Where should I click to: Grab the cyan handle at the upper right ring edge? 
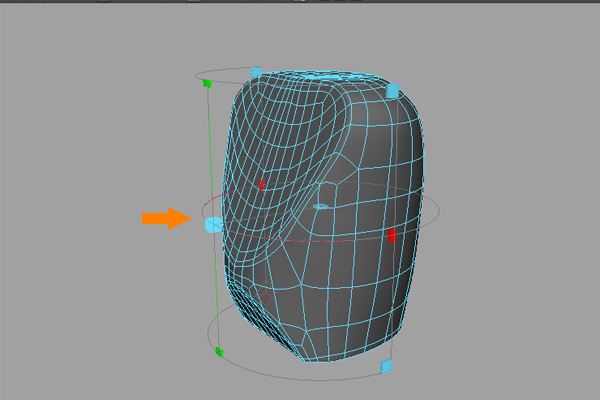pyautogui.click(x=393, y=90)
